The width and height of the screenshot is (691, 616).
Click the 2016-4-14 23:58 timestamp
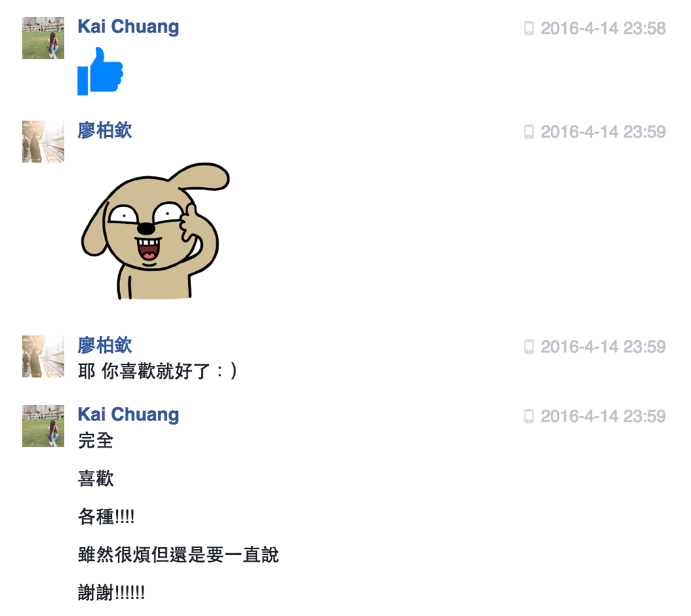603,28
